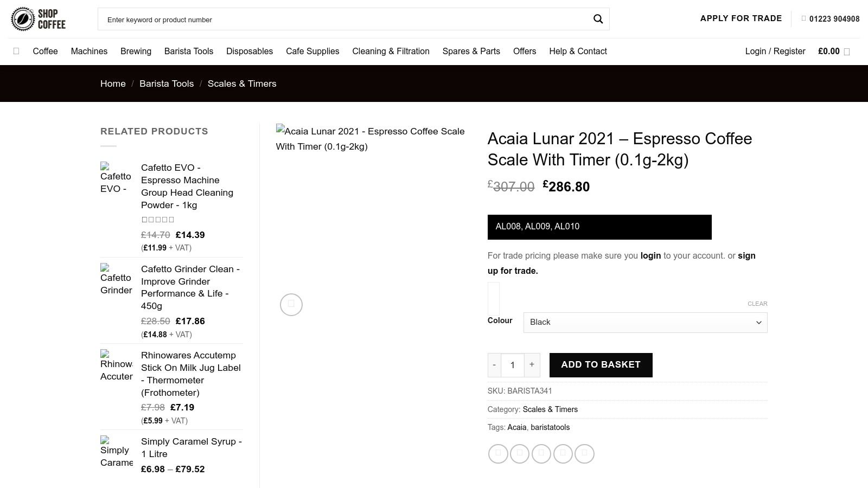Click the icon left of Coffee menu
Viewport: 868px width, 488px height.
[x=16, y=51]
